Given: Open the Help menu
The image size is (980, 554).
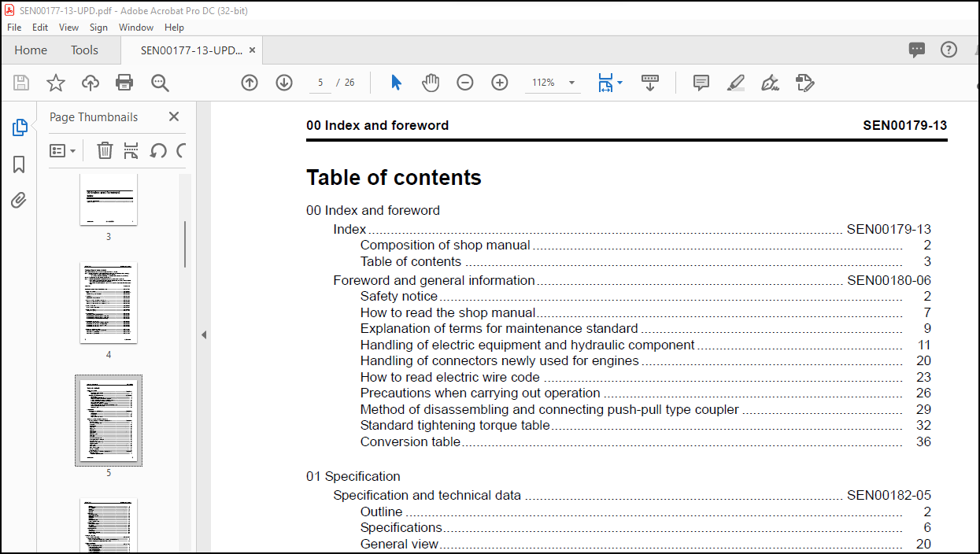Looking at the screenshot, I should pyautogui.click(x=174, y=27).
